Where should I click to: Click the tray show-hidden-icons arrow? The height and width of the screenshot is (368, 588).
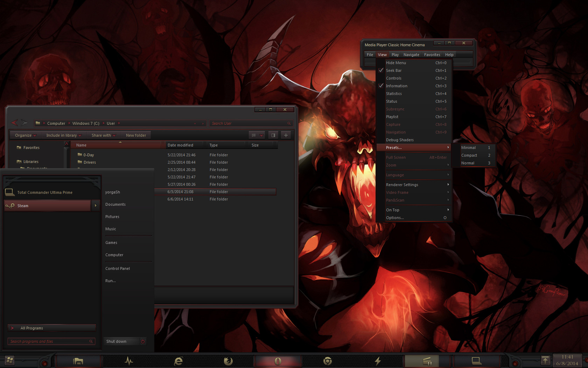click(545, 360)
